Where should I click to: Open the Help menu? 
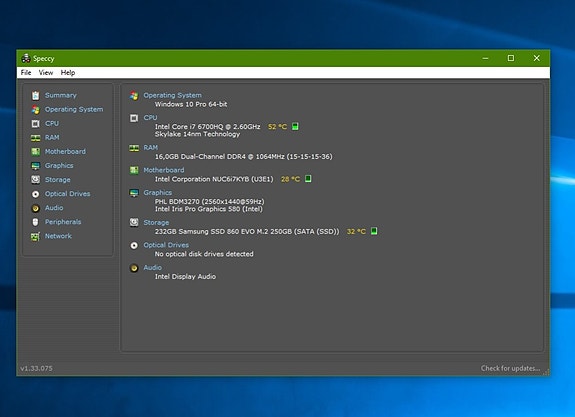tap(68, 73)
